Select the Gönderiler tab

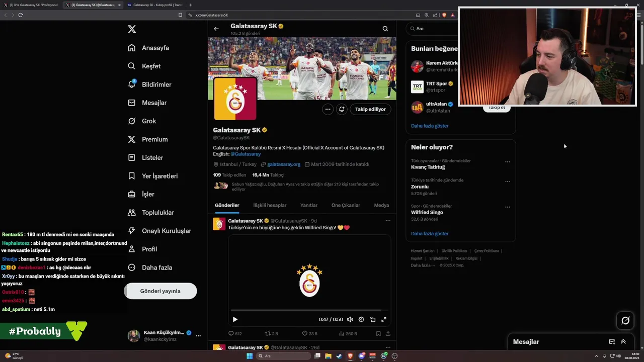click(227, 205)
